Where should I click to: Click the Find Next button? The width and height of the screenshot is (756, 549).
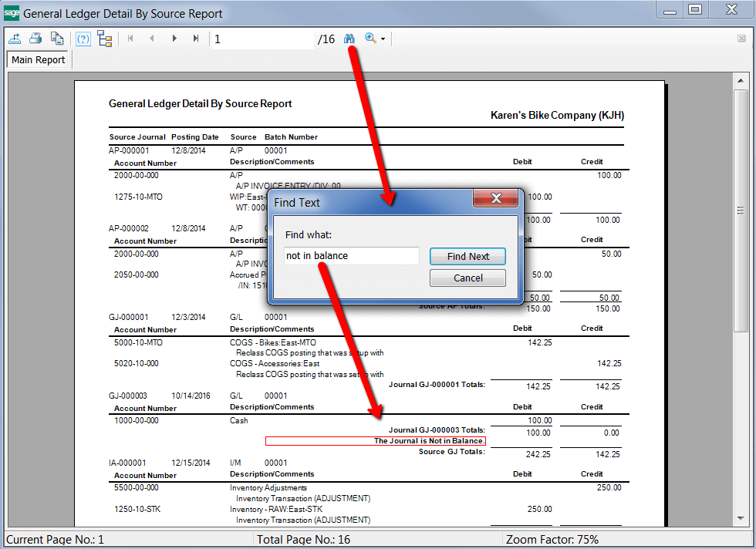[x=467, y=255]
